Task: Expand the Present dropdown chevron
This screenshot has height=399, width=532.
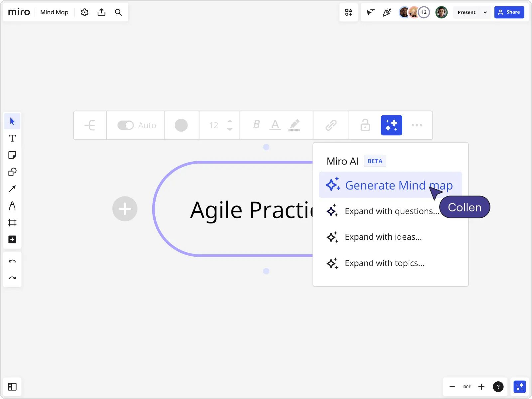Action: pyautogui.click(x=485, y=12)
